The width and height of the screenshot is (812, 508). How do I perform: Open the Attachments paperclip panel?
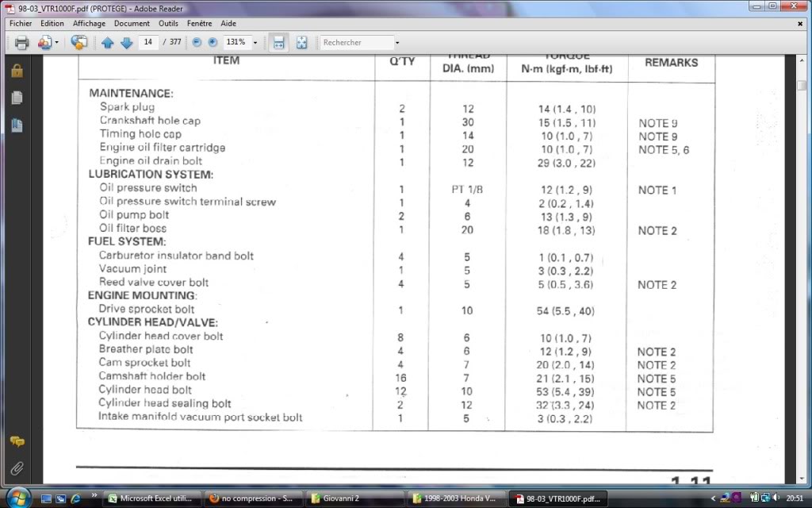point(17,468)
